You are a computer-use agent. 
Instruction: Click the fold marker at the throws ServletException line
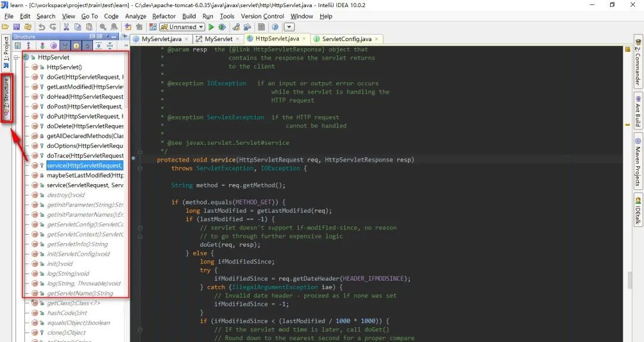coord(140,169)
